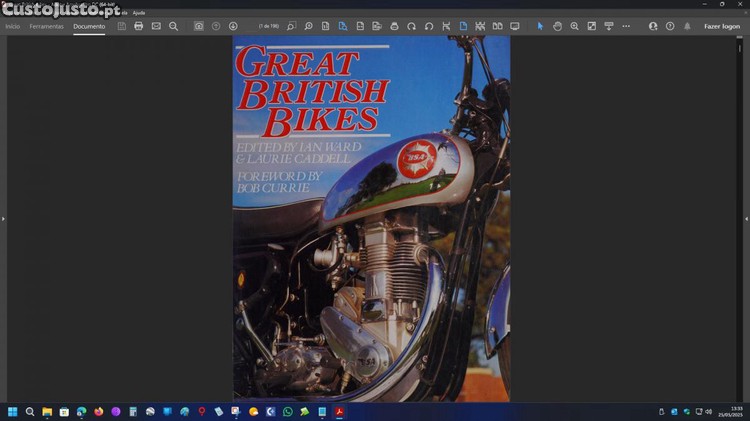
Task: Click the Fazer logon button
Action: click(x=721, y=26)
